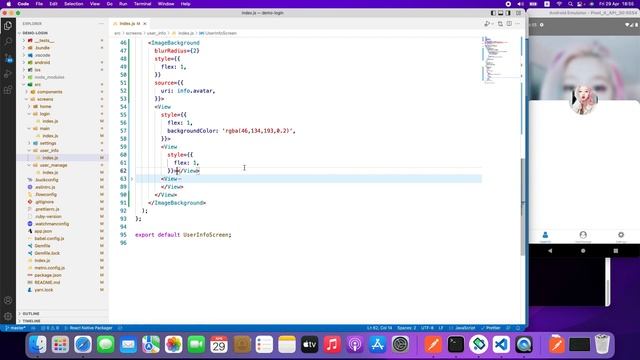Click the split editor icon
The width and height of the screenshot is (640, 360).
pyautogui.click(x=509, y=24)
